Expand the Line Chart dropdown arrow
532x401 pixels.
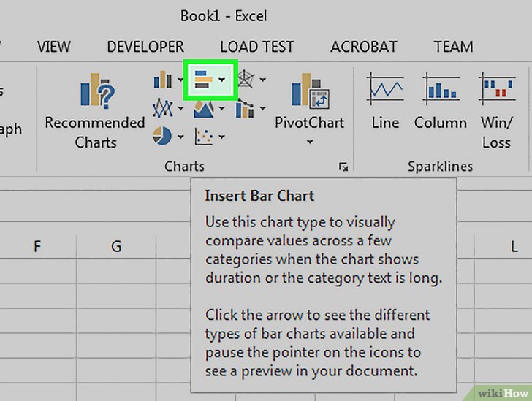(x=180, y=109)
